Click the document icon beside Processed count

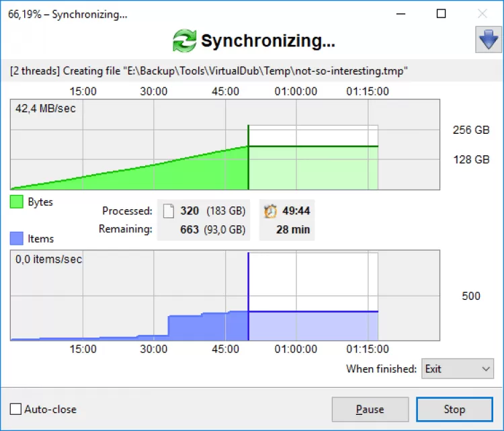(x=169, y=211)
